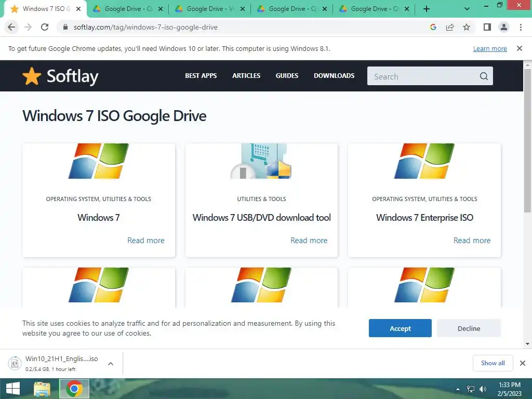Open the DOWNLOADS menu item
This screenshot has width=532, height=399.
click(334, 76)
